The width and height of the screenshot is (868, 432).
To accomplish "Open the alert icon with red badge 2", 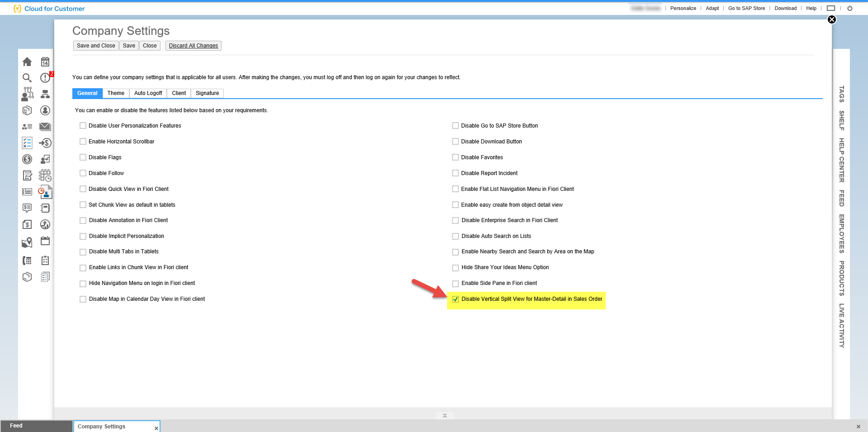I will (45, 78).
